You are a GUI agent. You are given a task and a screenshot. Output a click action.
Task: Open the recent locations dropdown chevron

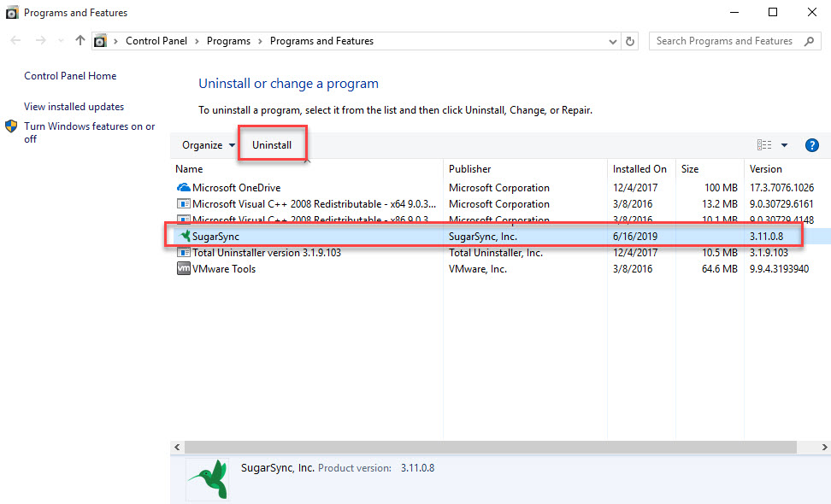[61, 41]
